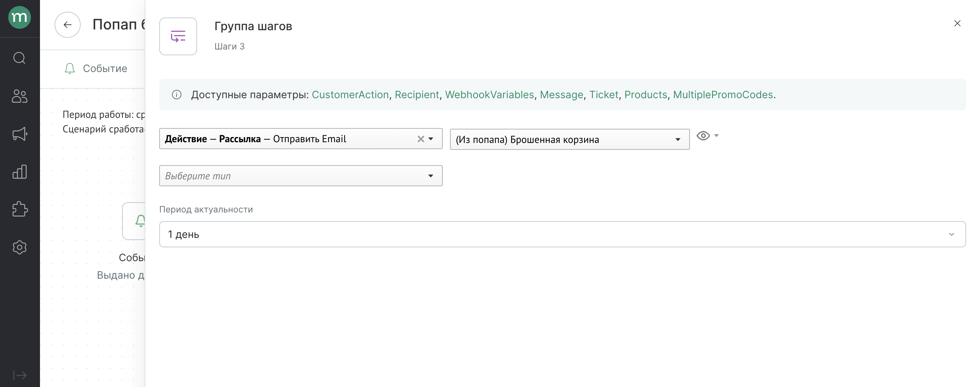Go back using the round arrow button
The image size is (980, 387).
click(x=67, y=25)
